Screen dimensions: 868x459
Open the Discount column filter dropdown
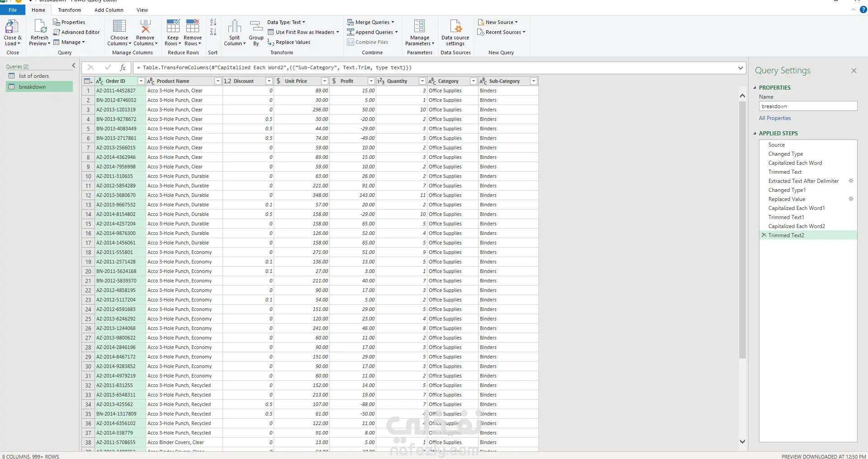click(269, 81)
